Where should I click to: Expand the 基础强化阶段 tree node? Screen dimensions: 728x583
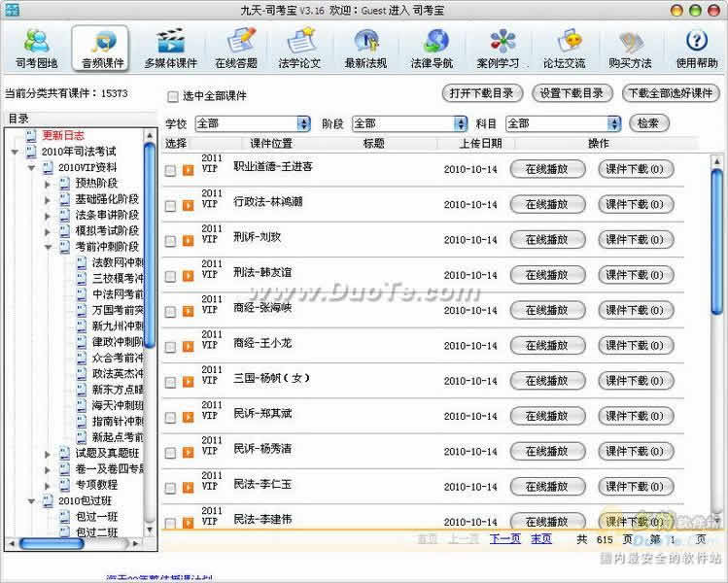pyautogui.click(x=48, y=200)
